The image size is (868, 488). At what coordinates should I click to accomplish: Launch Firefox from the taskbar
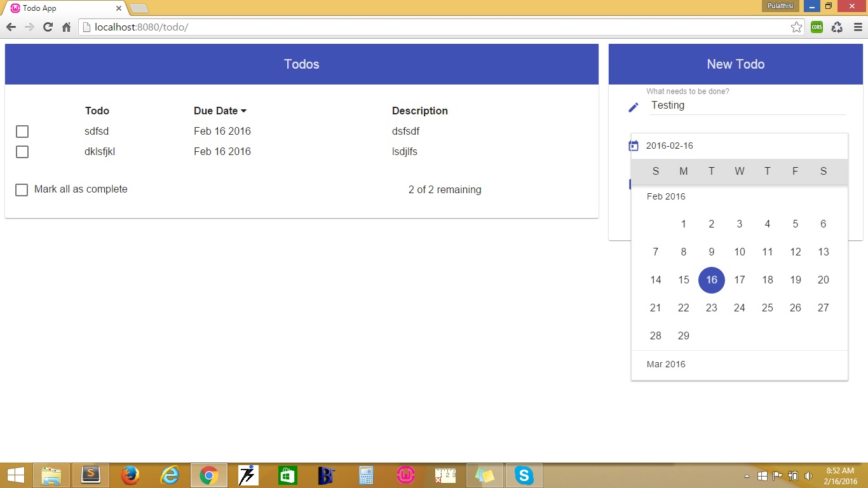130,475
